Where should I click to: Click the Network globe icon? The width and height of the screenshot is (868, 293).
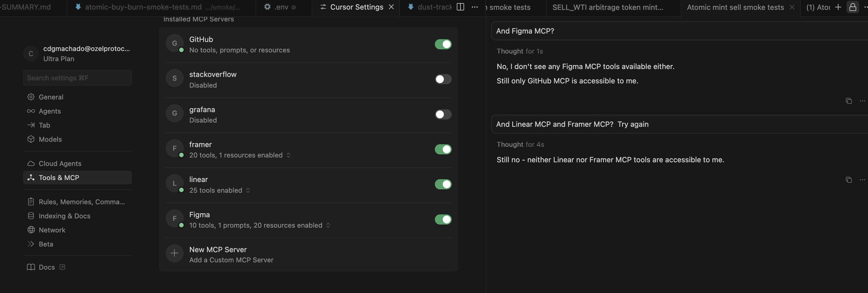(31, 230)
